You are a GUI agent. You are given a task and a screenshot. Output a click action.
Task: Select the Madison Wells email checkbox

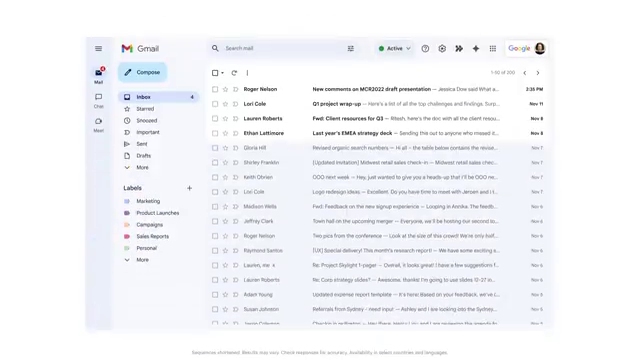(x=215, y=207)
